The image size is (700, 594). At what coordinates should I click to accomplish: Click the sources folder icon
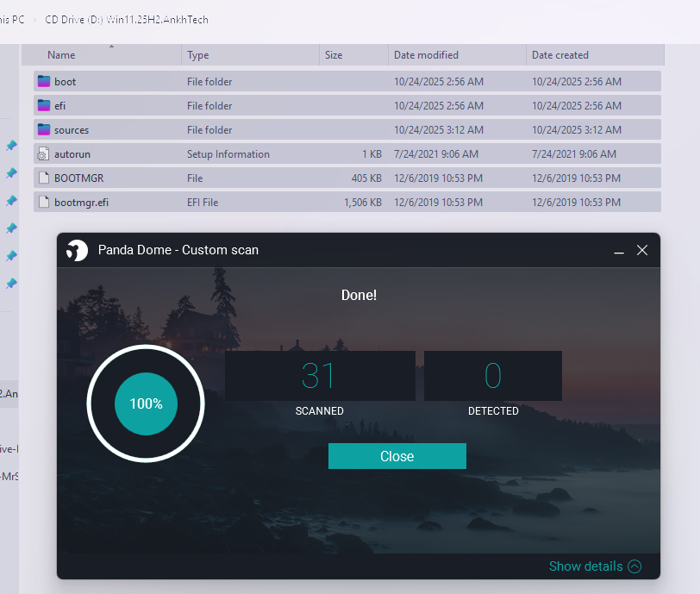point(44,129)
